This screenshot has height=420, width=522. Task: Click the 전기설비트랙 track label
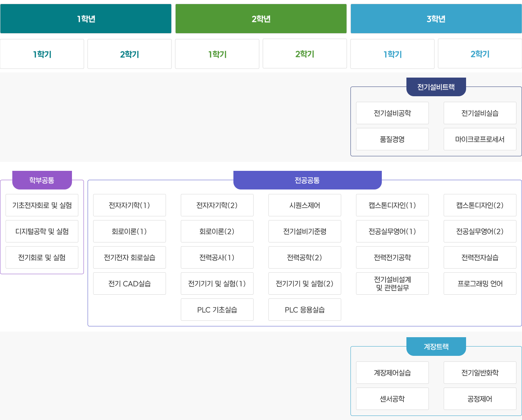pos(436,87)
